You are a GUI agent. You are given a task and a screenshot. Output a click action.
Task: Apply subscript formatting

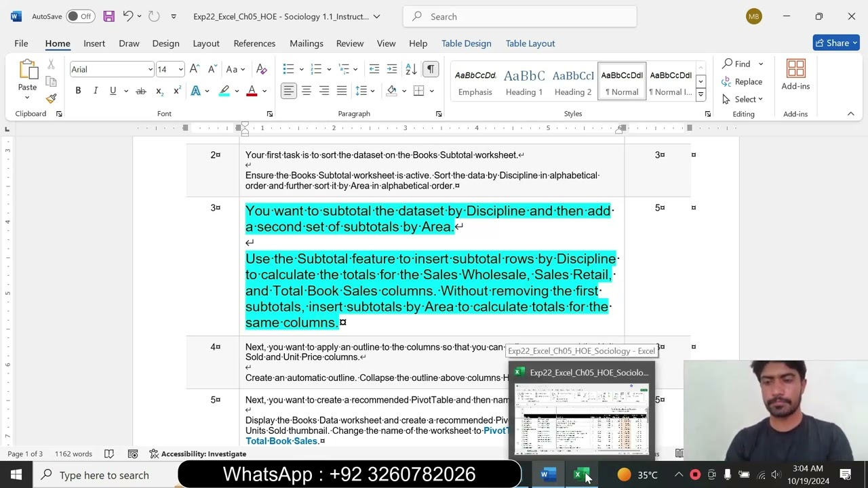159,91
